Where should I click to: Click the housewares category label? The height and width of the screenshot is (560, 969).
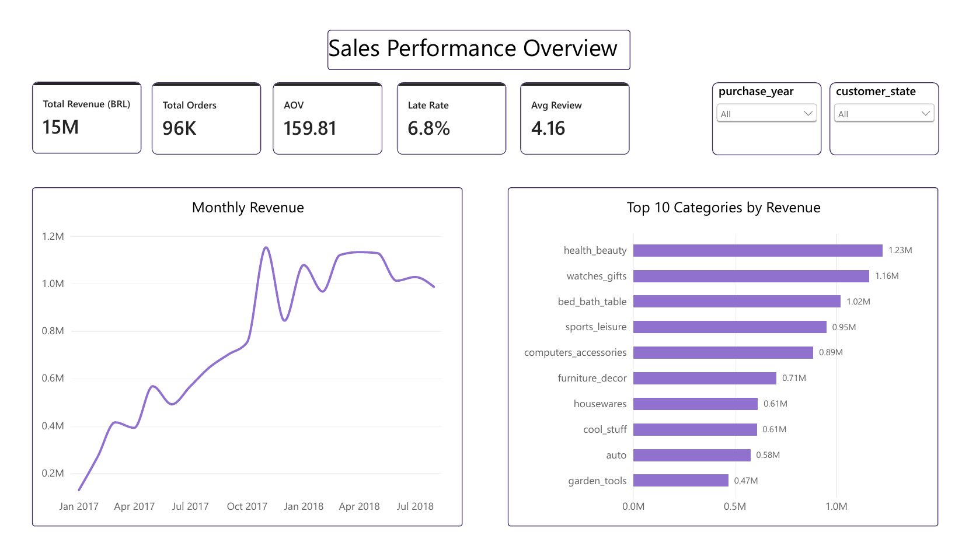click(600, 404)
